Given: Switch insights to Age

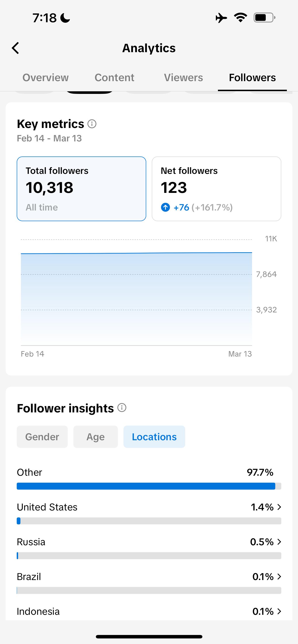Looking at the screenshot, I should pyautogui.click(x=96, y=437).
